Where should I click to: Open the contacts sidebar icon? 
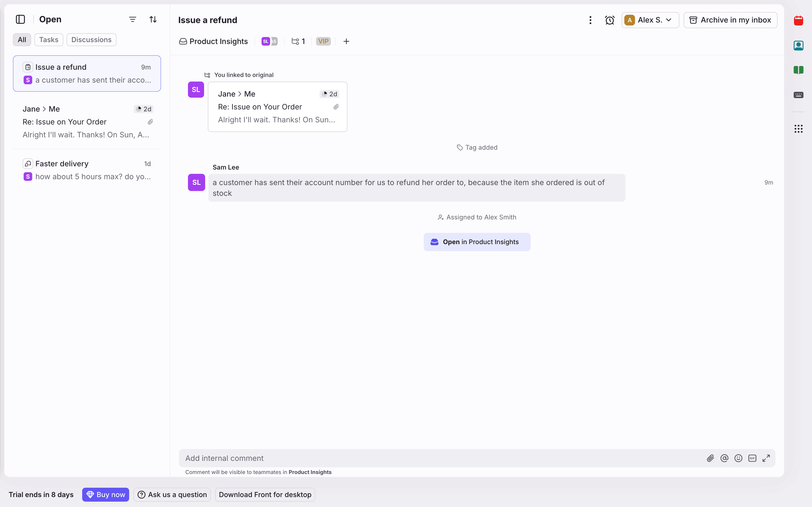coord(798,45)
